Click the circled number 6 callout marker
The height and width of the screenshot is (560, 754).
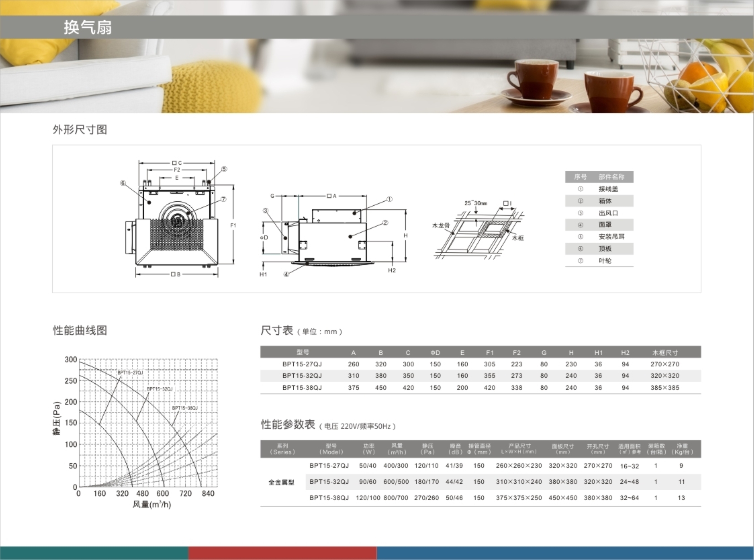[x=123, y=183]
